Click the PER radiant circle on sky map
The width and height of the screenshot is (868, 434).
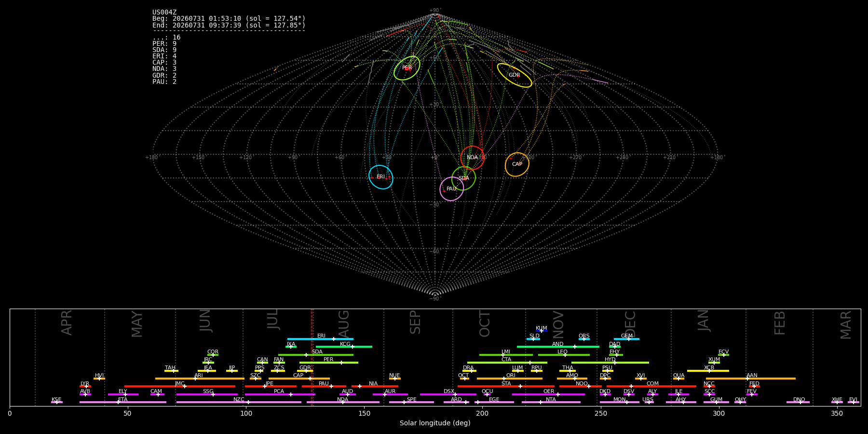pyautogui.click(x=407, y=68)
